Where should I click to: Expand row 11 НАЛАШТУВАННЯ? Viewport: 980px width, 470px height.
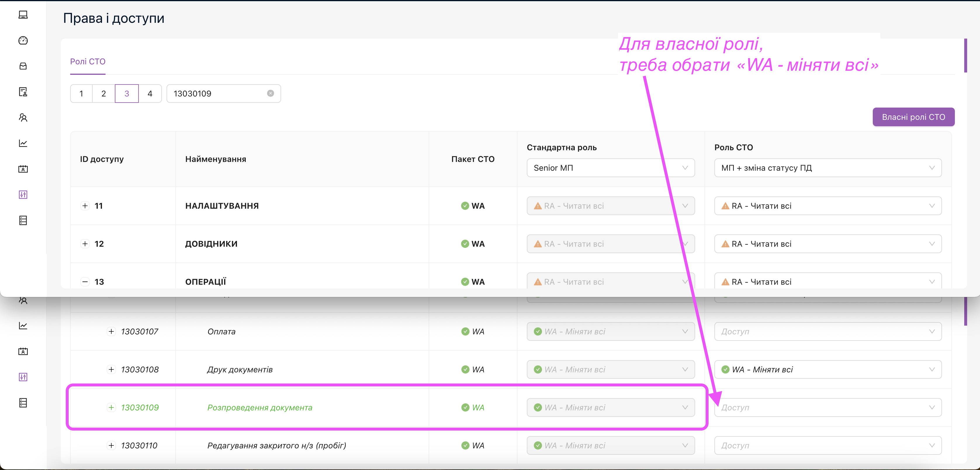pyautogui.click(x=85, y=205)
